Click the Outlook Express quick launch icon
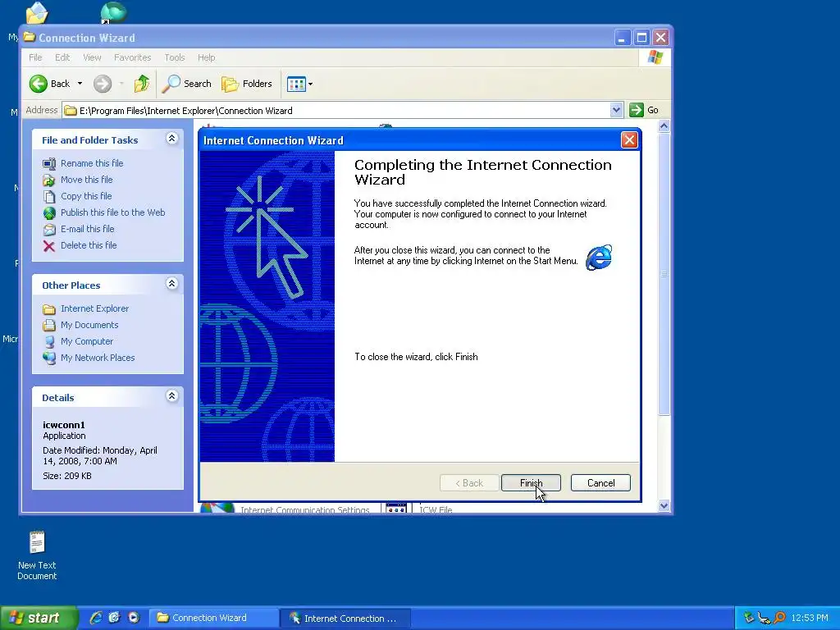Viewport: 840px width, 630px height. (114, 618)
